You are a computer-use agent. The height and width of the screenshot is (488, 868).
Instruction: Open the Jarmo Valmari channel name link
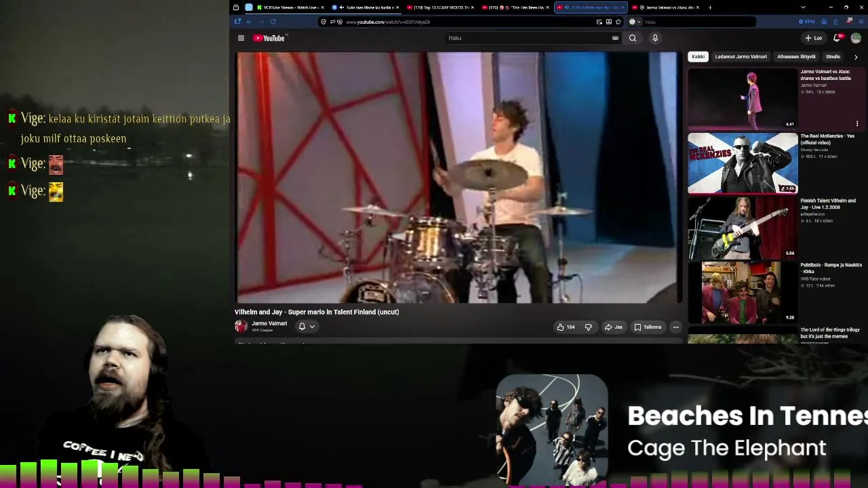[269, 323]
